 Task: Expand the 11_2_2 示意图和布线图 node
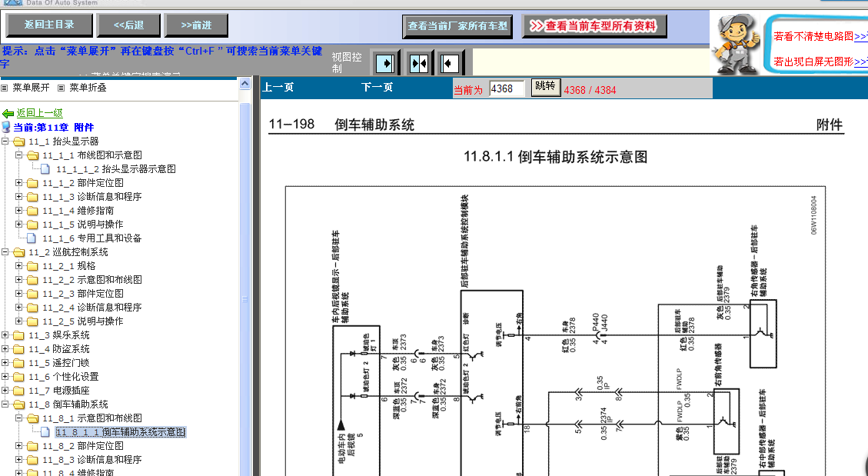click(18, 279)
